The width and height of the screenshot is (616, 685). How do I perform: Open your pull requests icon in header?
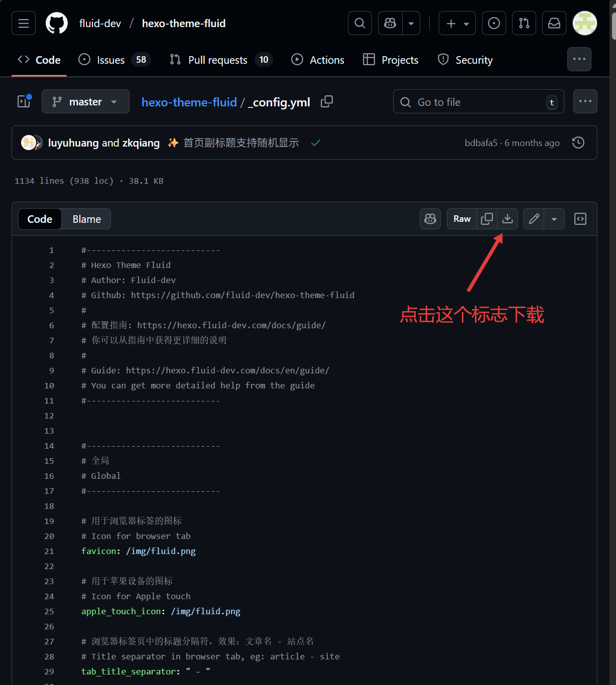pyautogui.click(x=524, y=23)
